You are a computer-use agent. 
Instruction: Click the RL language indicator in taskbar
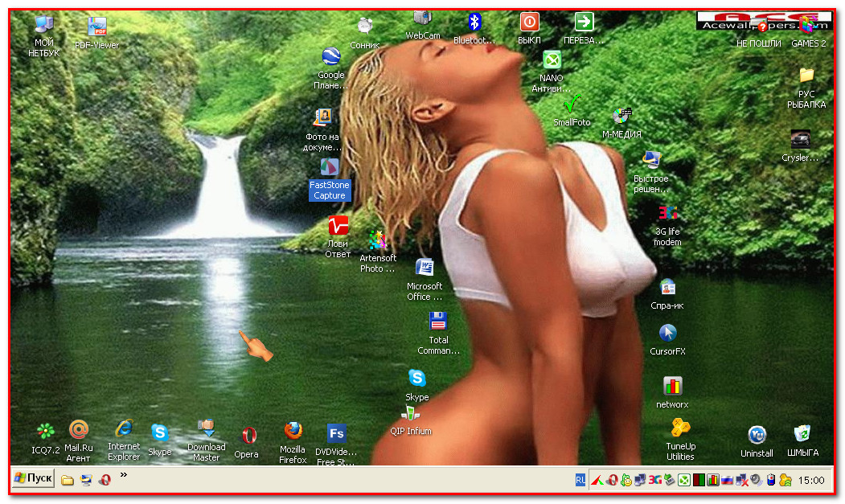pyautogui.click(x=580, y=480)
